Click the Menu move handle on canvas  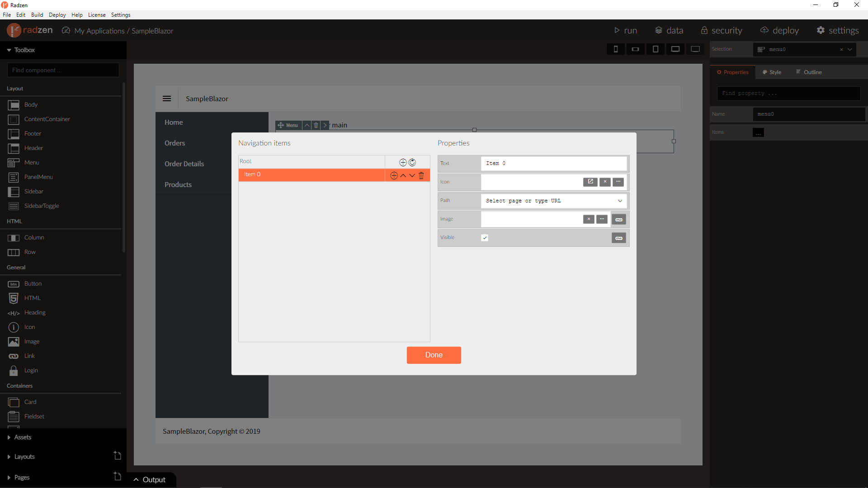[281, 125]
